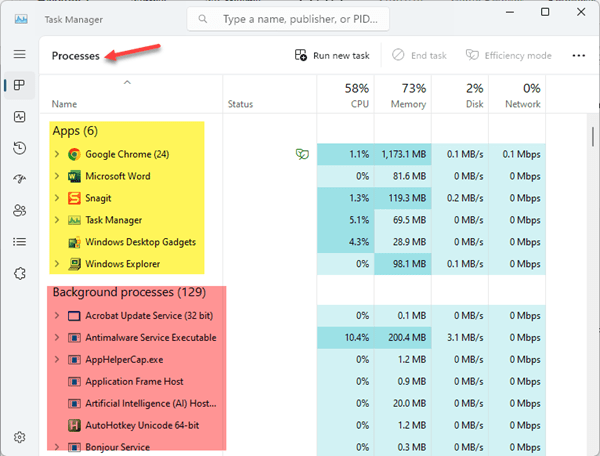Expand the Antimalware Service Executable group
Viewport: 600px width, 456px height.
pos(57,337)
